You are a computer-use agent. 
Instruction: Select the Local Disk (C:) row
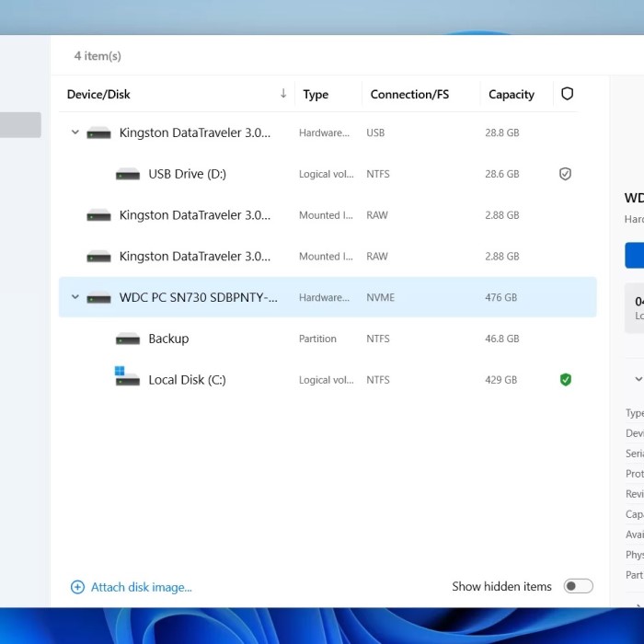click(x=328, y=379)
